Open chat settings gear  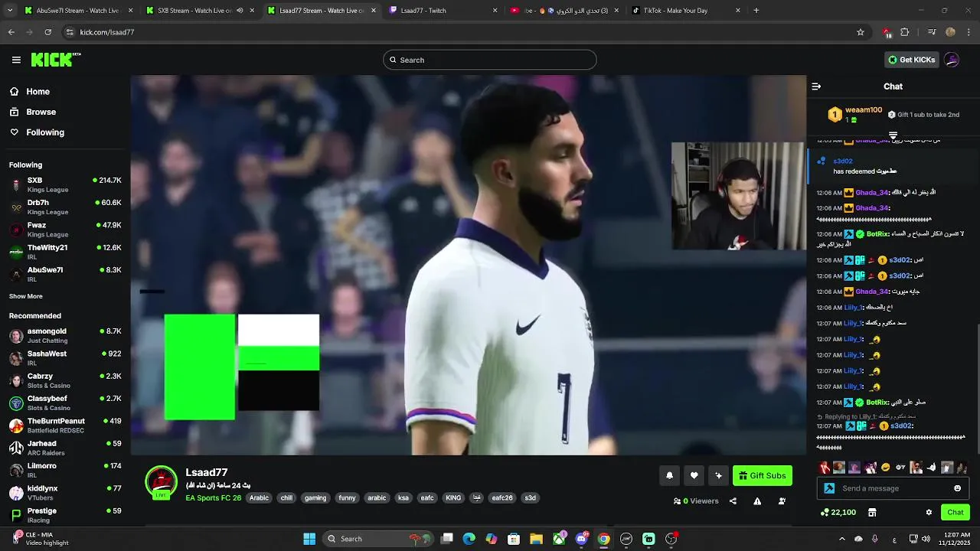point(929,513)
